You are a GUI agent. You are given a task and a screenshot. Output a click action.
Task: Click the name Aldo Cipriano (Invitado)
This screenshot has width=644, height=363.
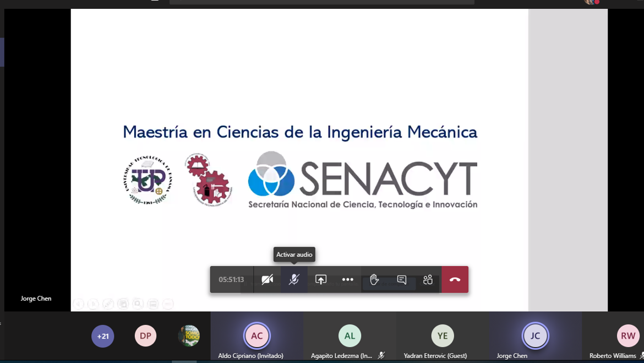pyautogui.click(x=250, y=356)
